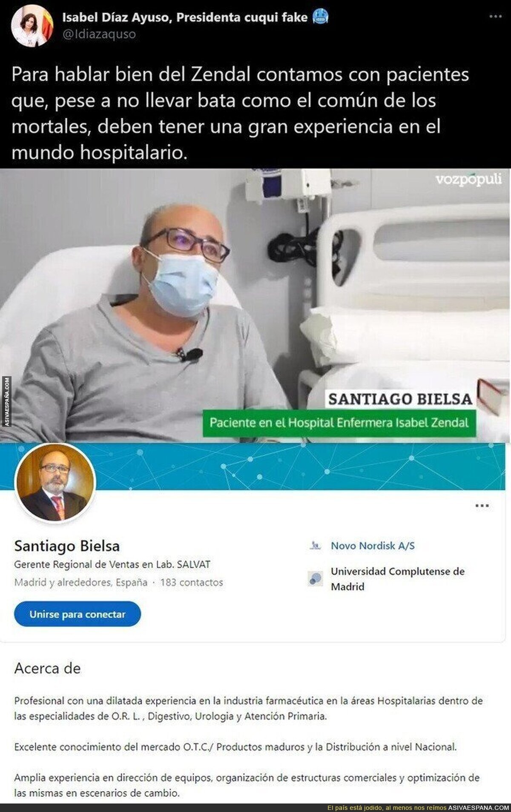The width and height of the screenshot is (511, 812).
Task: Click the Novo Nordisk company logo icon
Action: [x=315, y=546]
